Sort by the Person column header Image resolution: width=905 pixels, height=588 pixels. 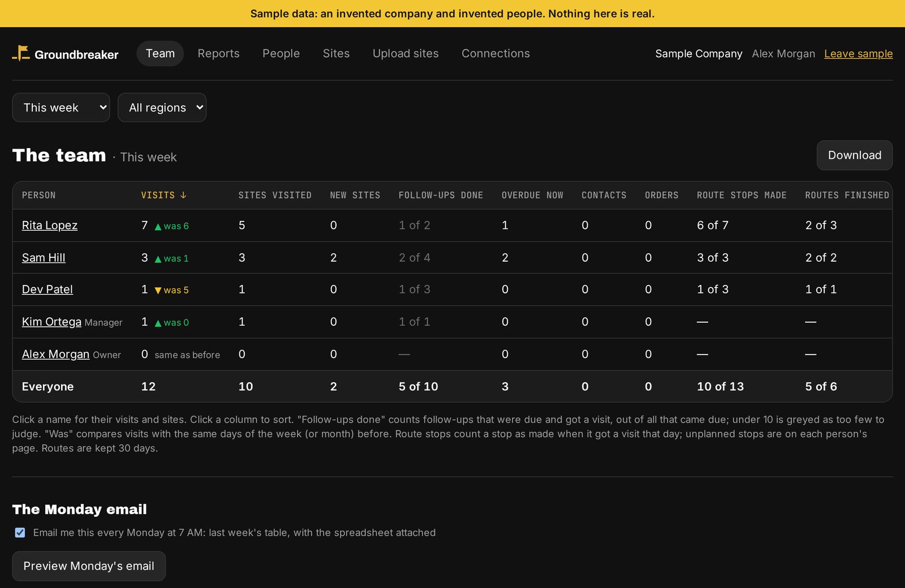(x=39, y=195)
